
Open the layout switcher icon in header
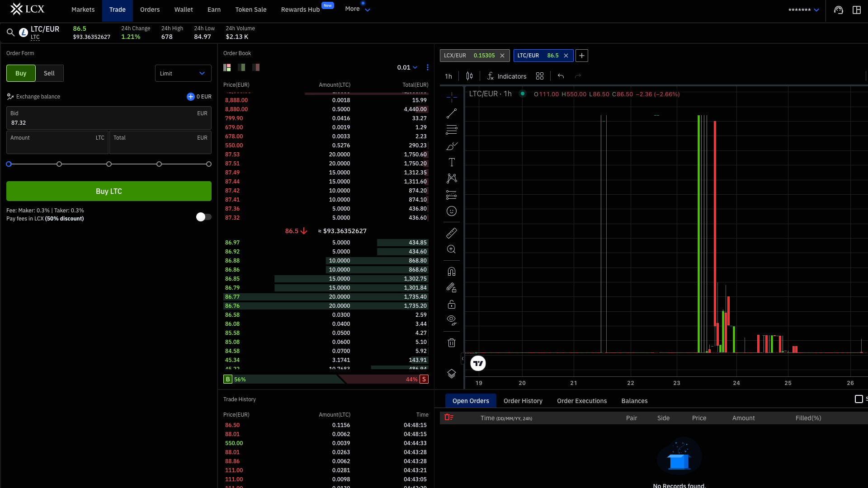click(x=857, y=10)
